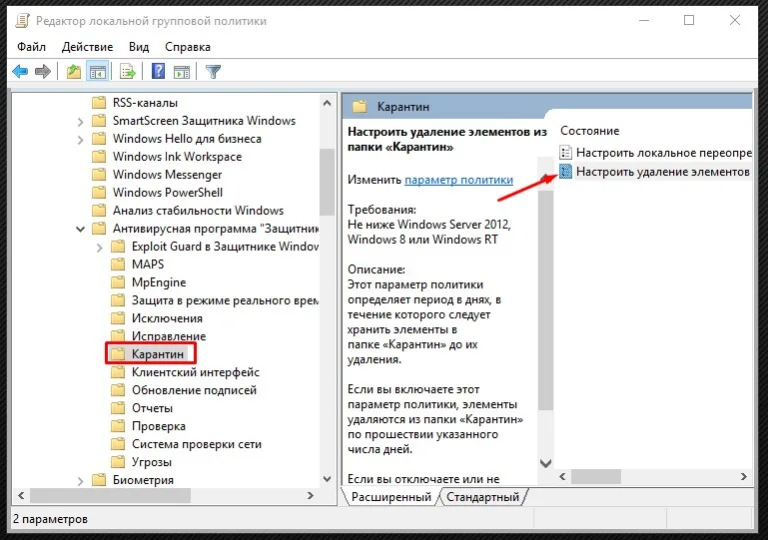The height and width of the screenshot is (540, 768).
Task: Select the Исправление folder
Action: pyautogui.click(x=168, y=336)
